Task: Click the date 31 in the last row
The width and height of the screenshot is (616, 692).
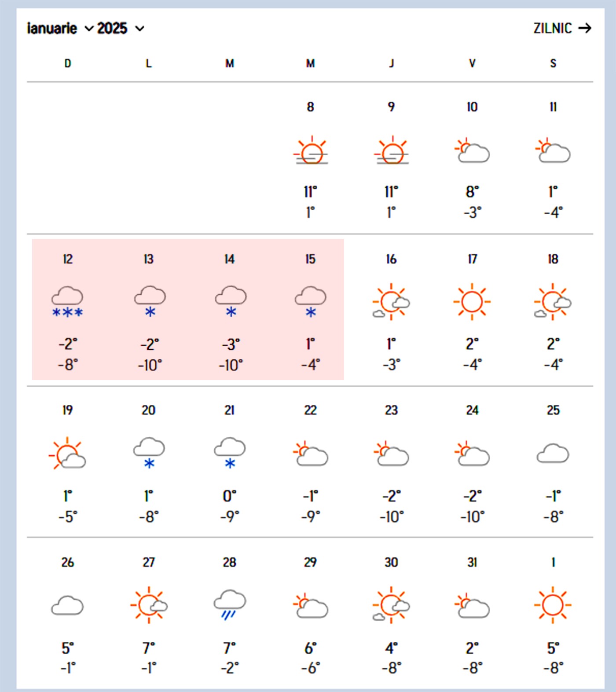Action: coord(472,562)
